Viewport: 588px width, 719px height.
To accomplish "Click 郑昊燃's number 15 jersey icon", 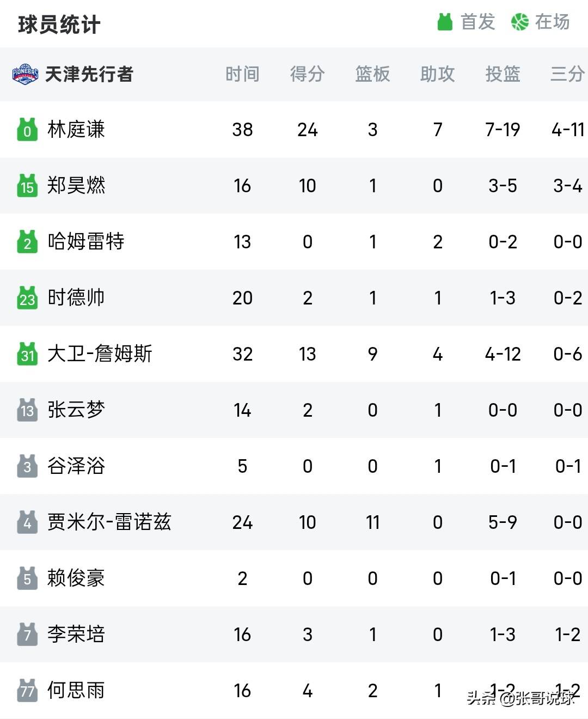I will [x=27, y=186].
